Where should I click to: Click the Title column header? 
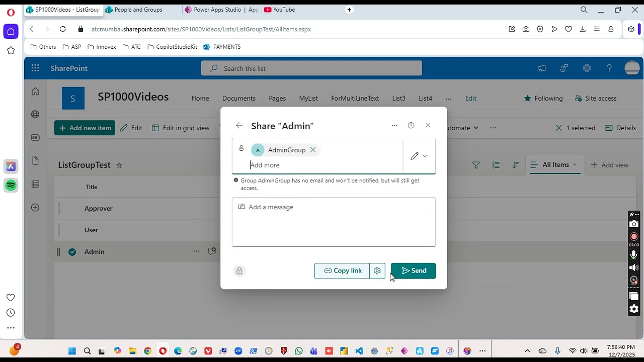pyautogui.click(x=91, y=187)
